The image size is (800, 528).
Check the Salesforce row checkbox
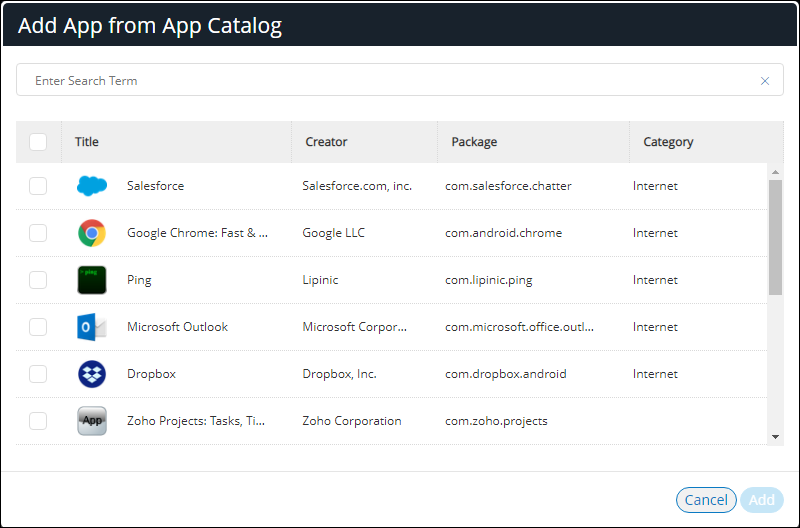tap(38, 186)
